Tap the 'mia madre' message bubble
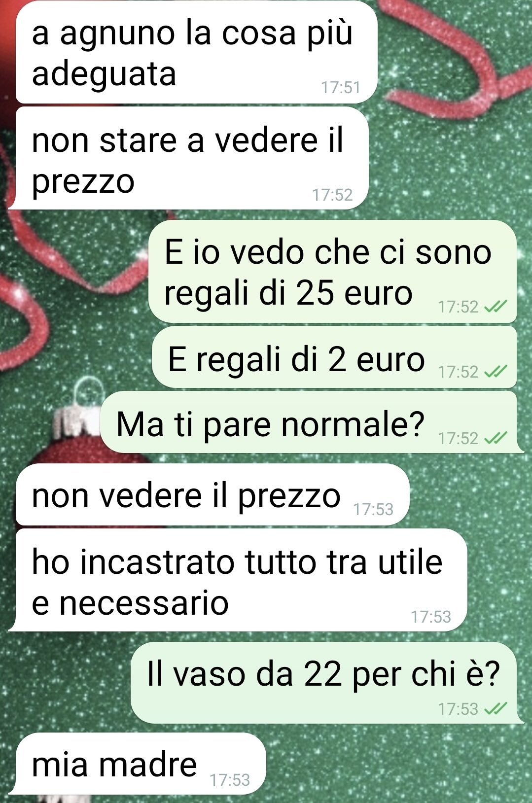The image size is (532, 803). (137, 764)
